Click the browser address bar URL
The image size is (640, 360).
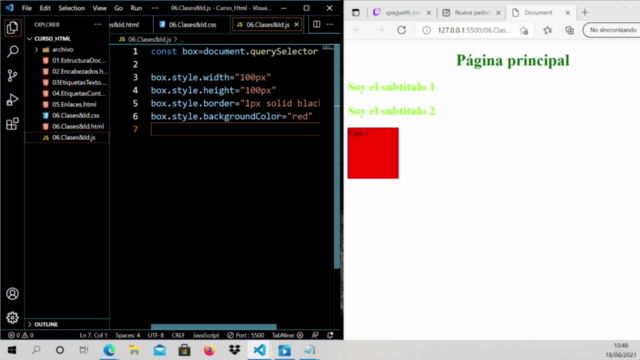[474, 30]
